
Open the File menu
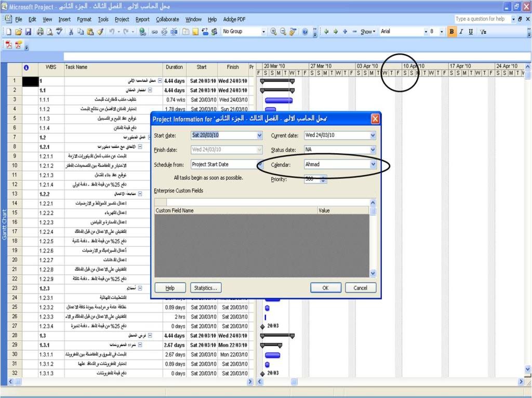point(19,19)
